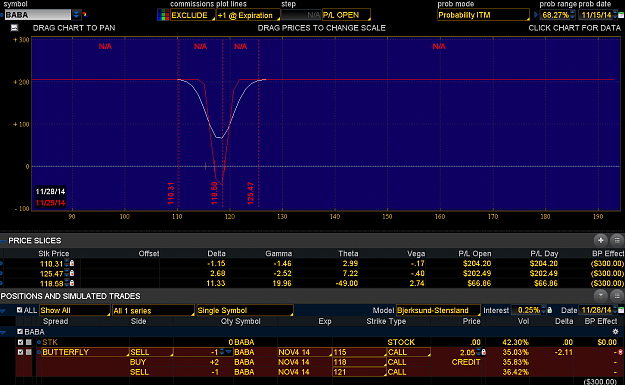
Task: Click the blue dot beside STK
Action: coord(39,342)
